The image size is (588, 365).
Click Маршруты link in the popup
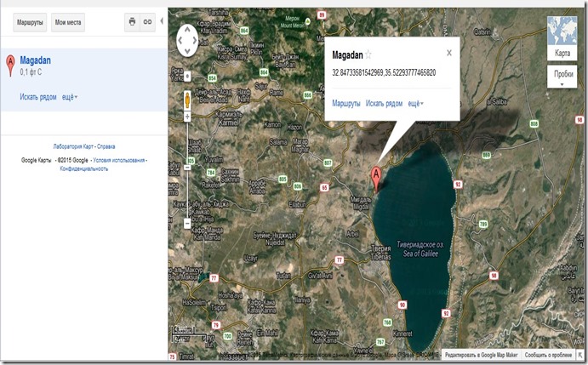tap(346, 104)
